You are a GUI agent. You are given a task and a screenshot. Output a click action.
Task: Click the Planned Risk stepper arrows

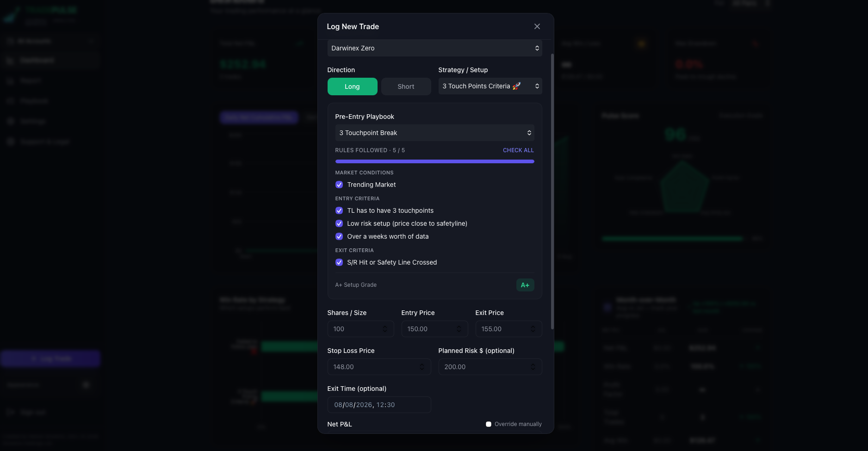533,367
